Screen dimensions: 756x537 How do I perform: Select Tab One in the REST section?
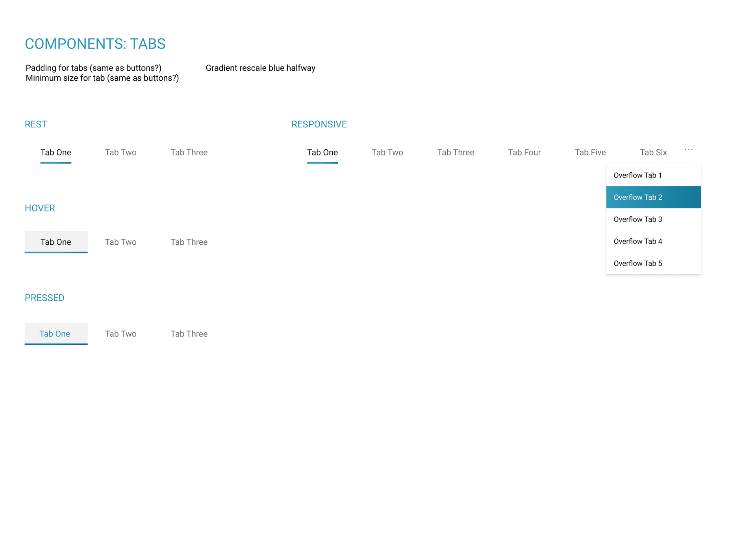pos(56,153)
